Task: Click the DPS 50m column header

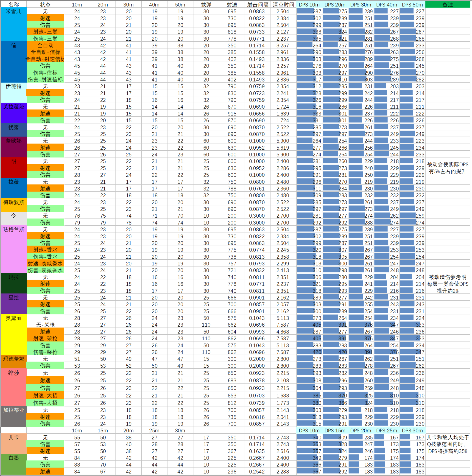Action: point(412,4)
